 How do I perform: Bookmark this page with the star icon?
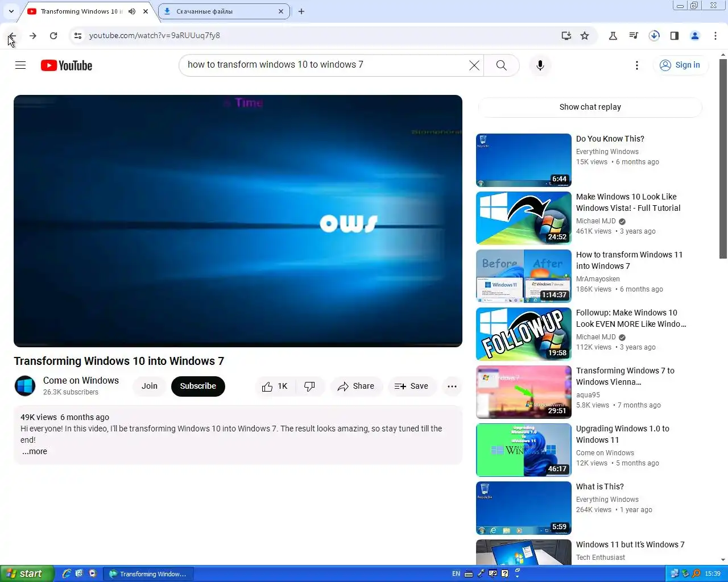(x=585, y=36)
